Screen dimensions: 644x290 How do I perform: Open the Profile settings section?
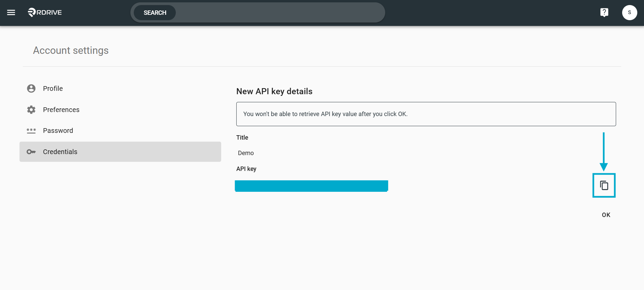coord(120,88)
